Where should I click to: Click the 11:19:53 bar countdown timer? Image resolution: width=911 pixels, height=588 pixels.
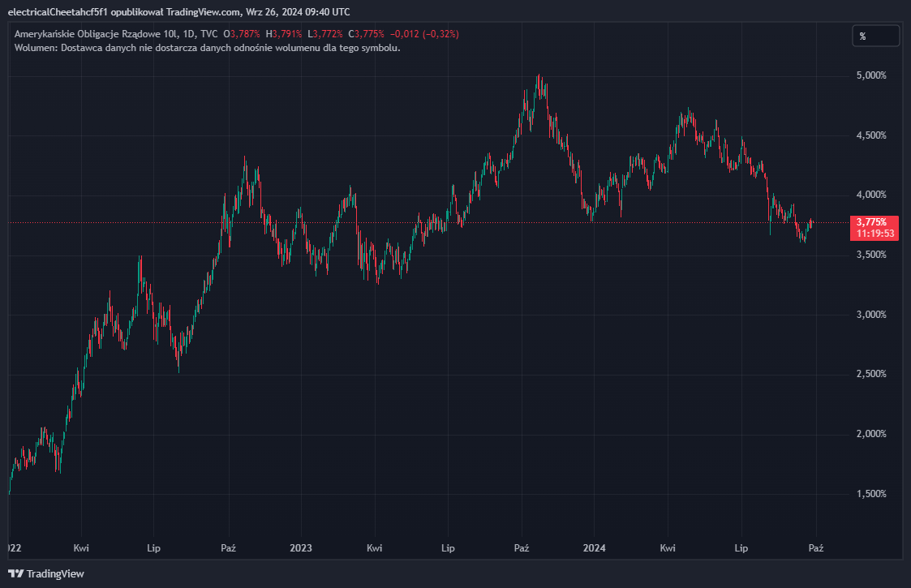coord(872,234)
